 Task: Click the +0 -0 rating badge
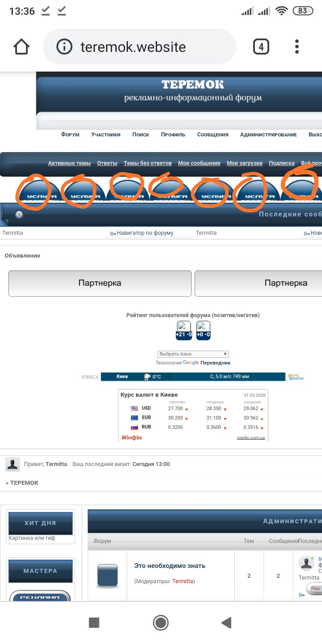coord(203,331)
